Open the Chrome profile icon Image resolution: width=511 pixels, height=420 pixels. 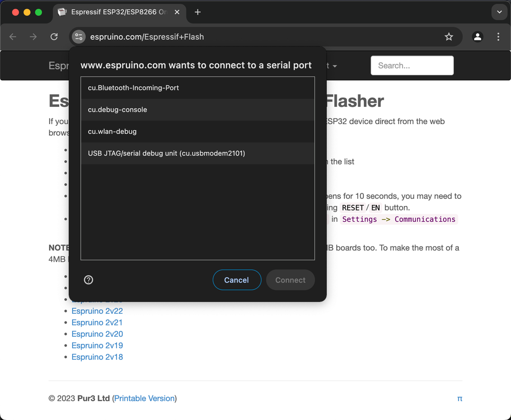click(x=477, y=37)
